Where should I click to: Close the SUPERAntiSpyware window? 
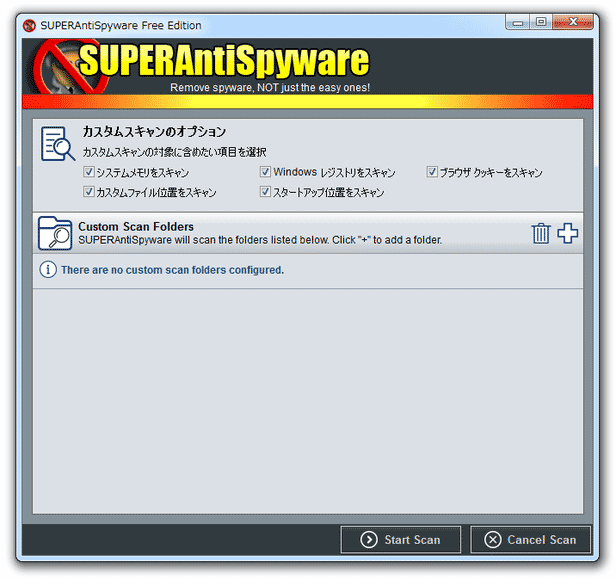(x=573, y=22)
